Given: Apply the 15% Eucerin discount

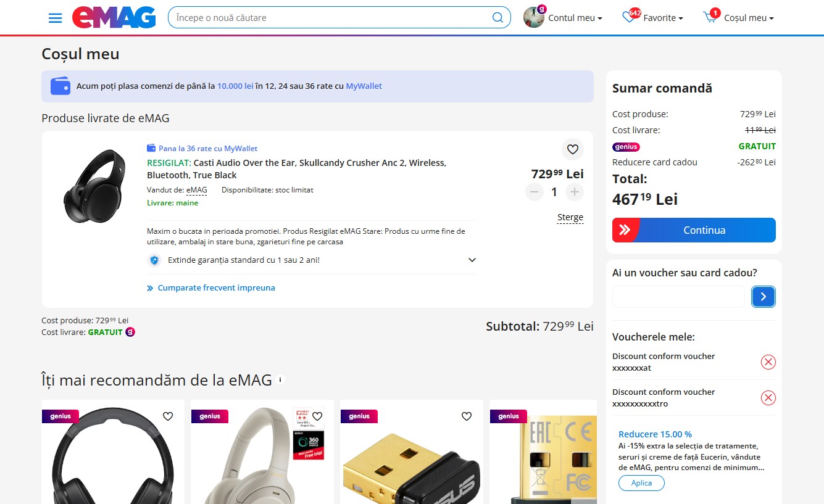Looking at the screenshot, I should pyautogui.click(x=641, y=483).
